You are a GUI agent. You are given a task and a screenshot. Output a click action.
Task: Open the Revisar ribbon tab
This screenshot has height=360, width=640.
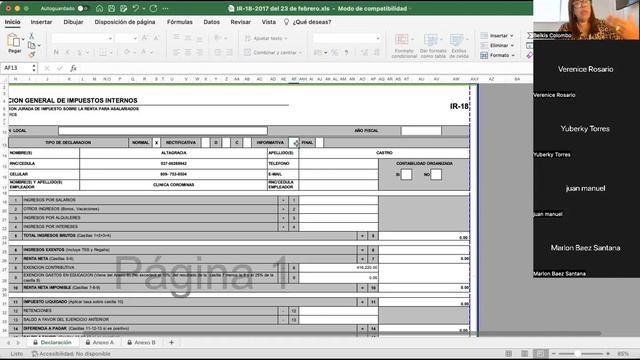(x=240, y=22)
